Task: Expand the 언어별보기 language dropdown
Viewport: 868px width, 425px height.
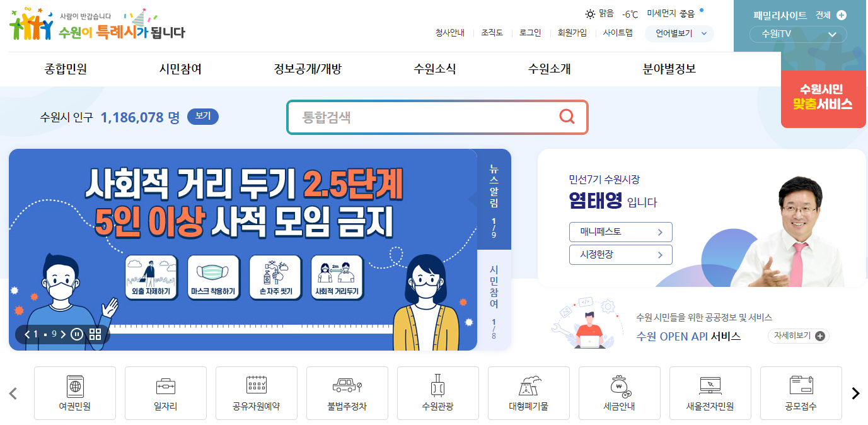Action: [x=680, y=33]
